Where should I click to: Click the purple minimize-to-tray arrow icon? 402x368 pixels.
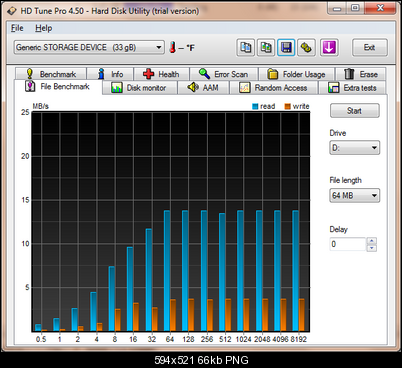pyautogui.click(x=329, y=48)
